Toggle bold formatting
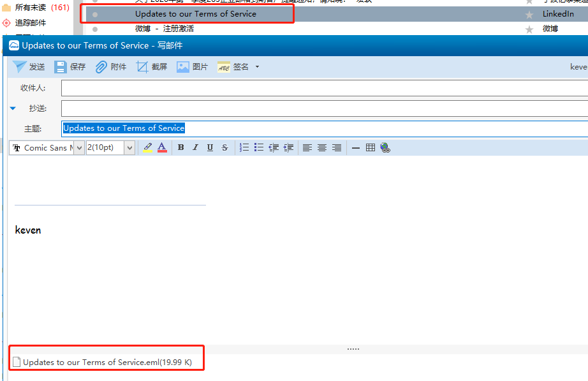 (180, 147)
